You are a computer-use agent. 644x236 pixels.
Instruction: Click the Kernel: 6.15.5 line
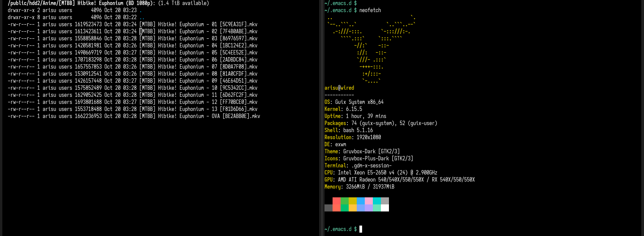click(x=343, y=109)
